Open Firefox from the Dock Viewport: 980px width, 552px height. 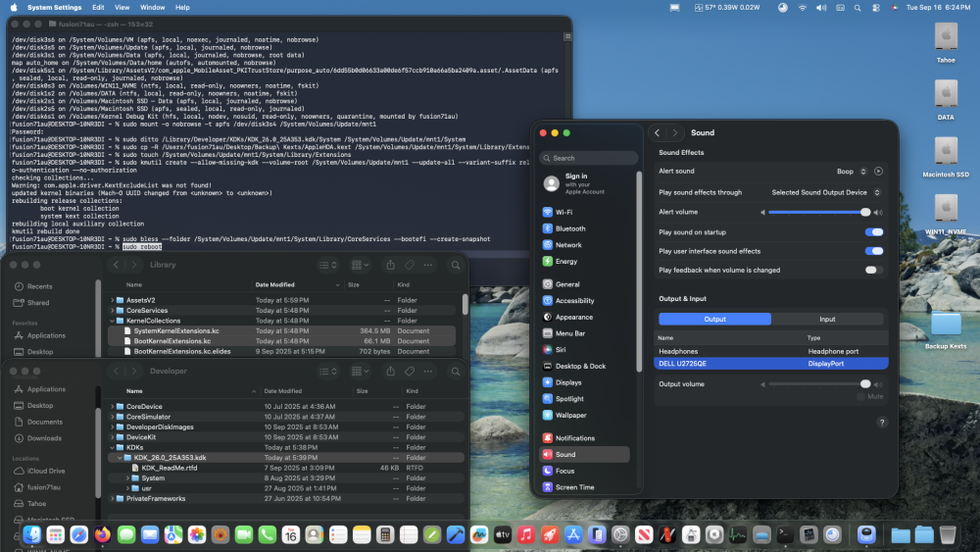pos(103,534)
